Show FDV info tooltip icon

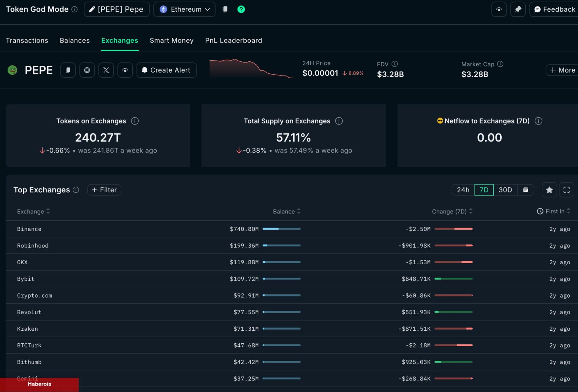pos(395,64)
